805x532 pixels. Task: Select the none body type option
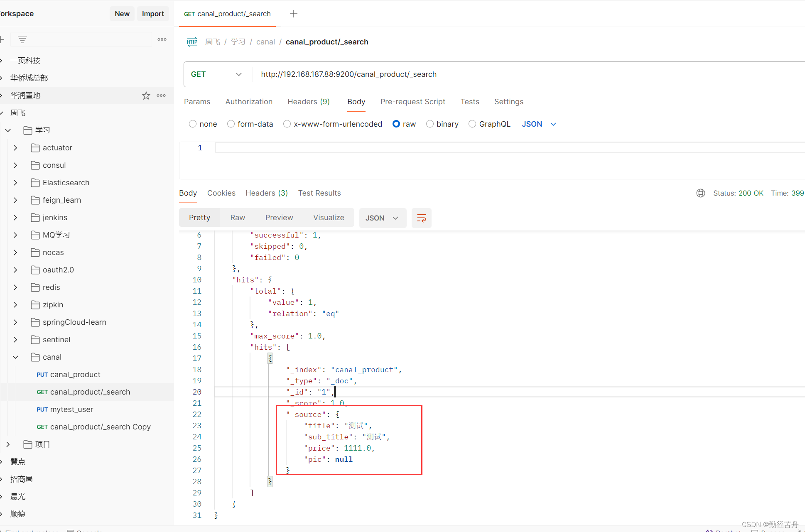click(x=193, y=124)
